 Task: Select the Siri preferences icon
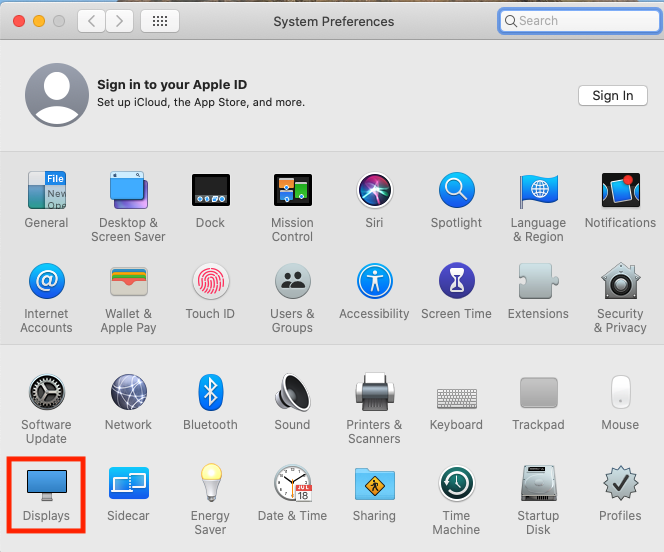click(x=374, y=190)
